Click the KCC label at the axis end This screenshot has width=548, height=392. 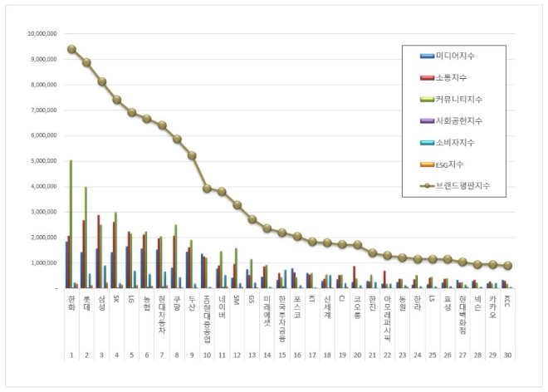tap(506, 298)
